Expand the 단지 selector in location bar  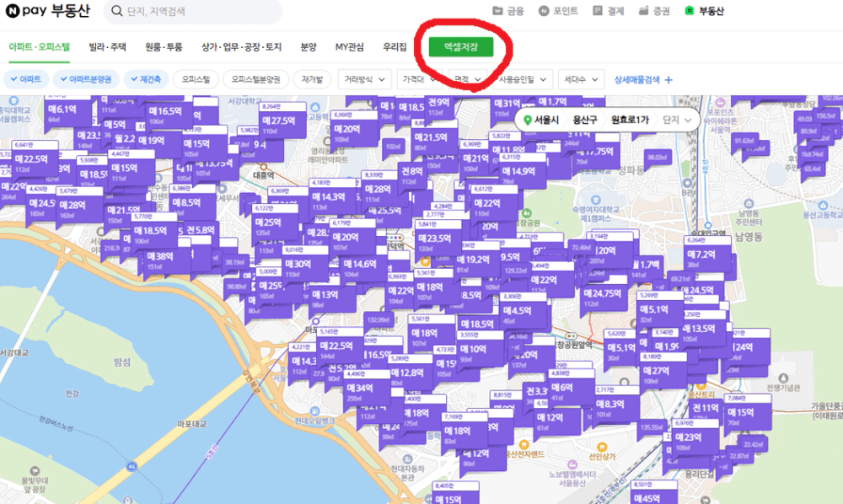[678, 121]
